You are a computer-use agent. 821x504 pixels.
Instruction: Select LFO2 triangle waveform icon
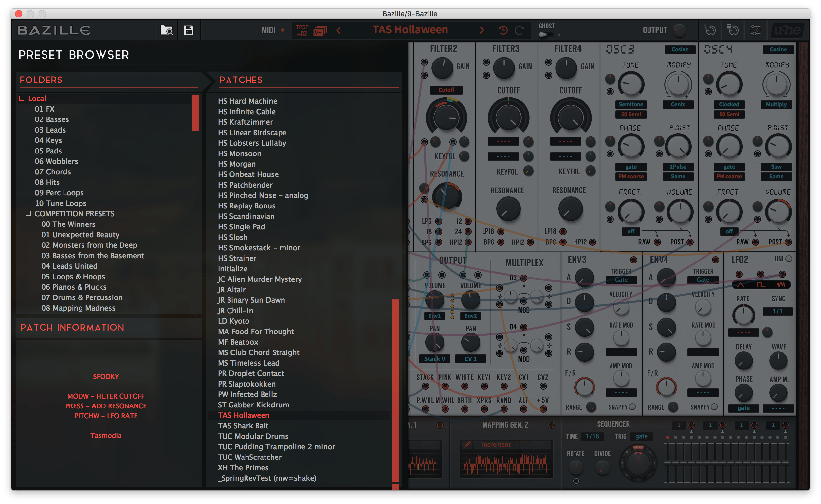point(740,284)
